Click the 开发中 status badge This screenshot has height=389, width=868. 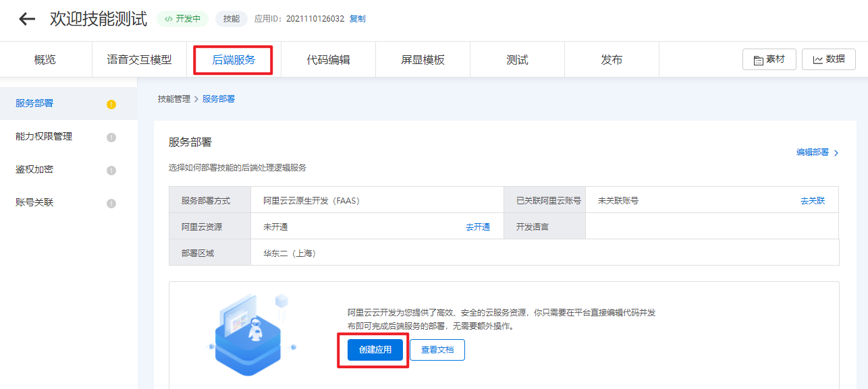(183, 19)
